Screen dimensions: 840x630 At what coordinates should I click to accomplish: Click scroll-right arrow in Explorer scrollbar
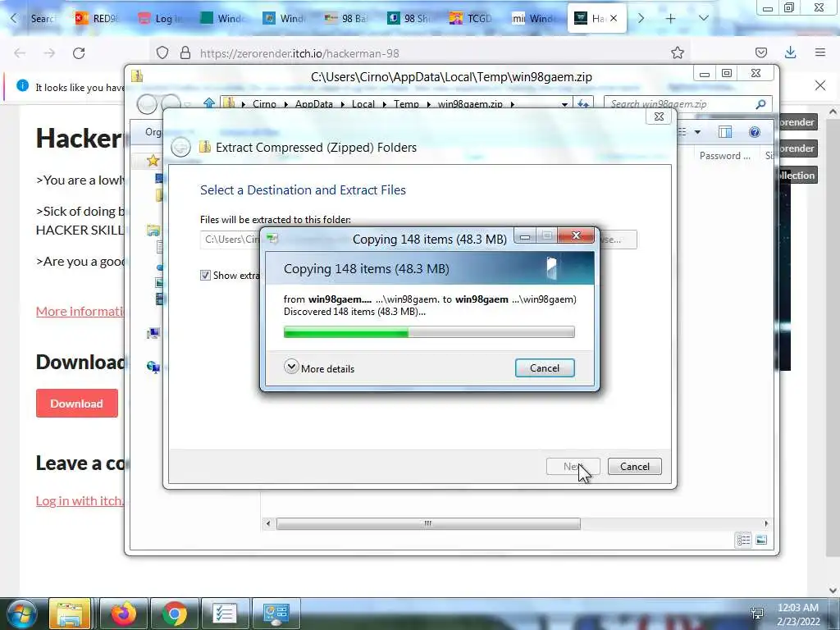point(766,523)
